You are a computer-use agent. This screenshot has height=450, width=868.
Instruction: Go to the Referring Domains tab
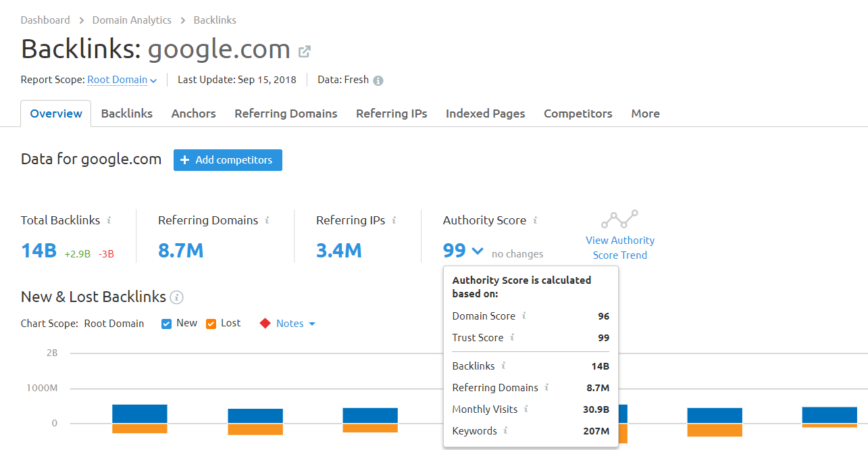286,114
